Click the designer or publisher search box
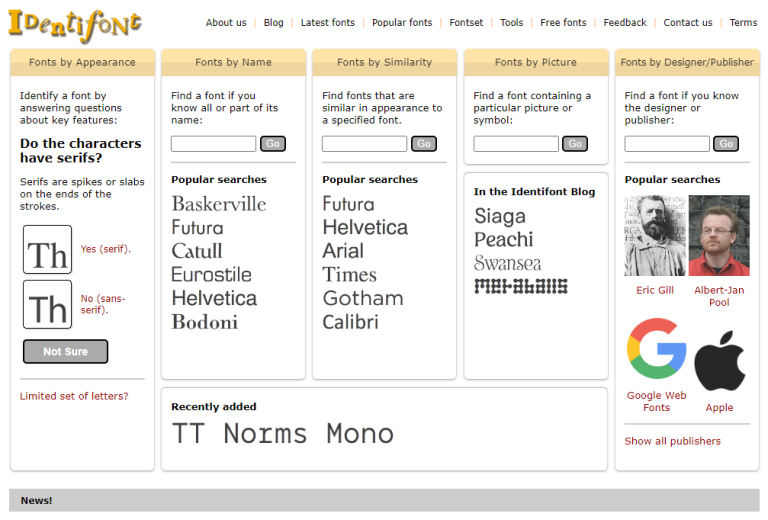Viewport: 768px width, 520px height. 666,144
